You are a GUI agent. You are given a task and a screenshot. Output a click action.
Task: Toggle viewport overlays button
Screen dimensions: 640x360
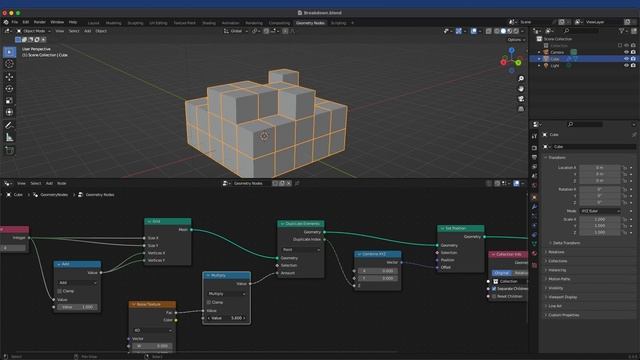click(473, 31)
